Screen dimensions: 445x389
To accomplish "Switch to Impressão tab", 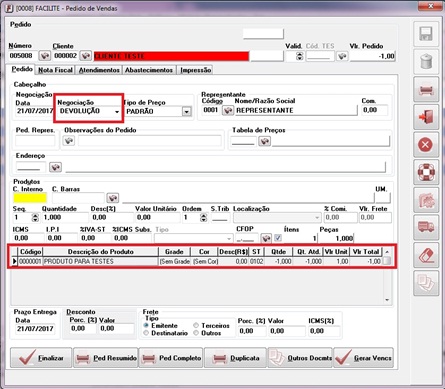I will (x=195, y=70).
